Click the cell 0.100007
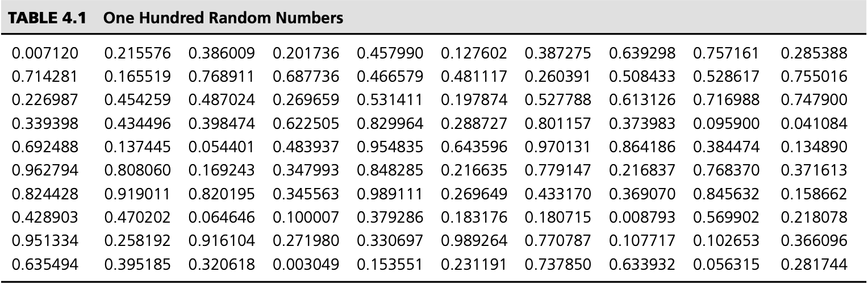The image size is (868, 284). (x=306, y=218)
